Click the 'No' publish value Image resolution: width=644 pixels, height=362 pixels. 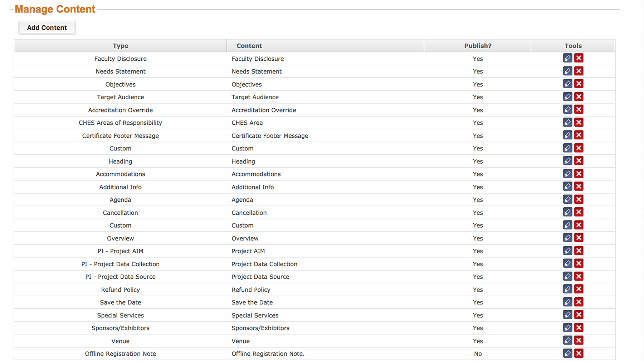478,354
